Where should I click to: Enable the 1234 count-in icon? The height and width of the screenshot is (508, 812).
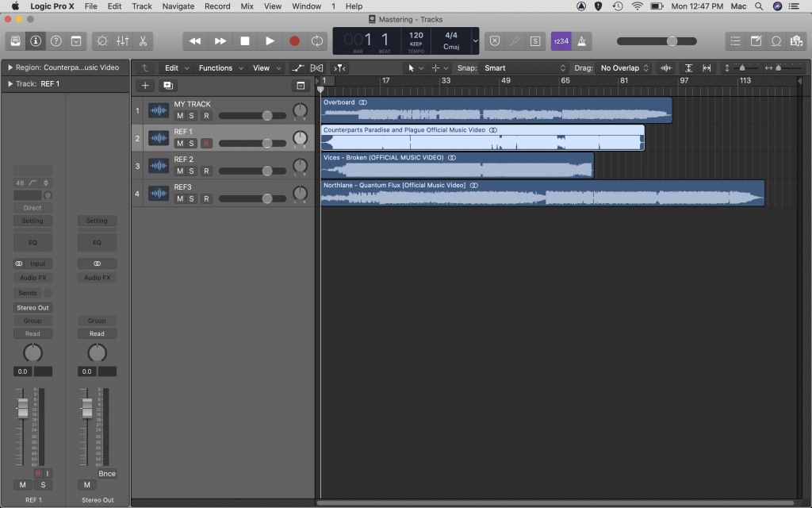[x=560, y=41]
